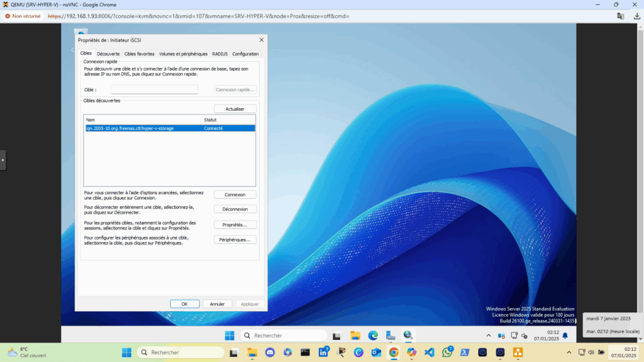Open Outlook from host taskbar
644x362 pixels.
click(x=376, y=353)
